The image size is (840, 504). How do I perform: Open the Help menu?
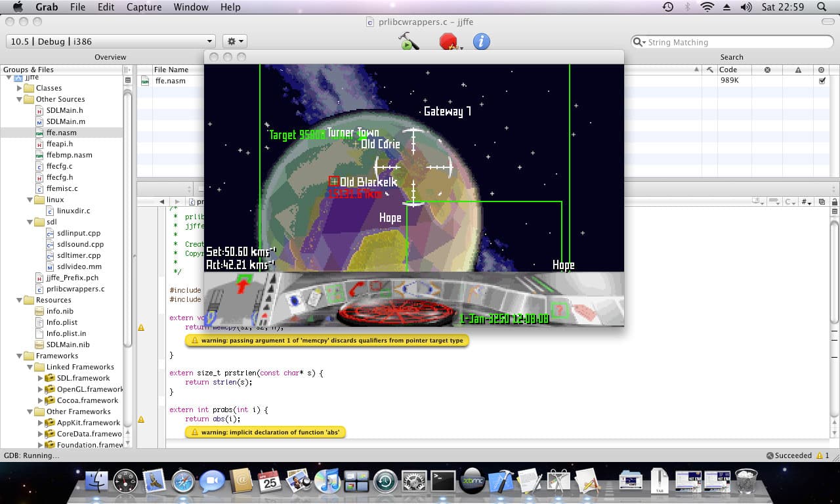[230, 7]
